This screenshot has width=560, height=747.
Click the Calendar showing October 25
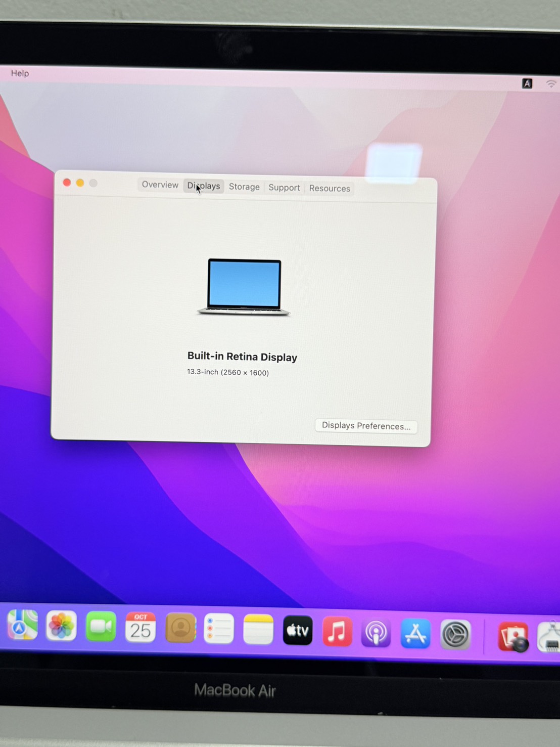coord(141,629)
